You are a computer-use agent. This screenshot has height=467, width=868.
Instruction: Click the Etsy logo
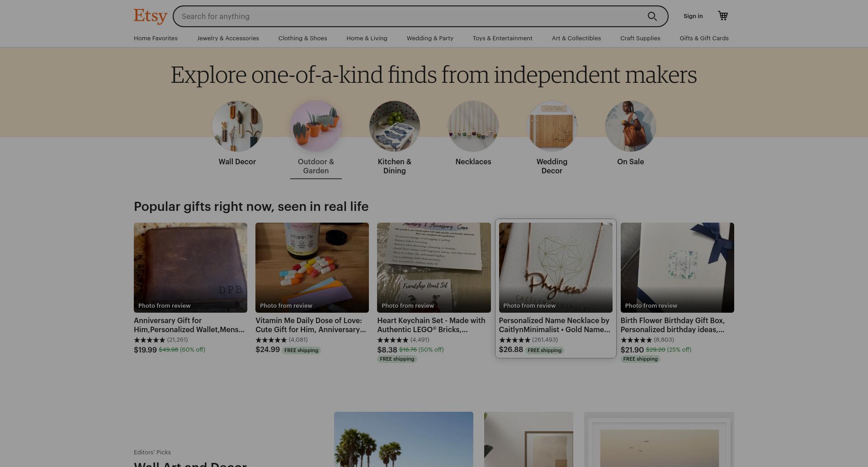pyautogui.click(x=151, y=16)
